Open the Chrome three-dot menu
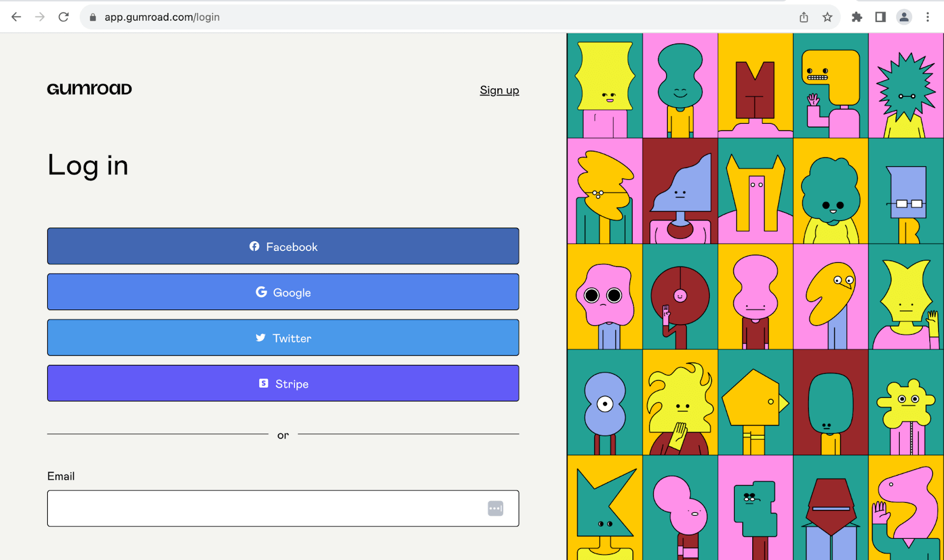 tap(927, 17)
